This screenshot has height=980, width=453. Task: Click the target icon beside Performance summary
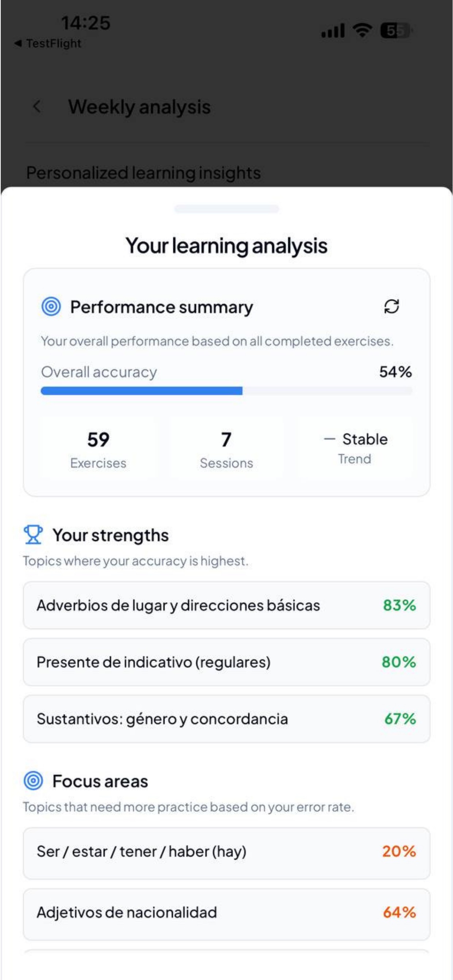coord(51,306)
